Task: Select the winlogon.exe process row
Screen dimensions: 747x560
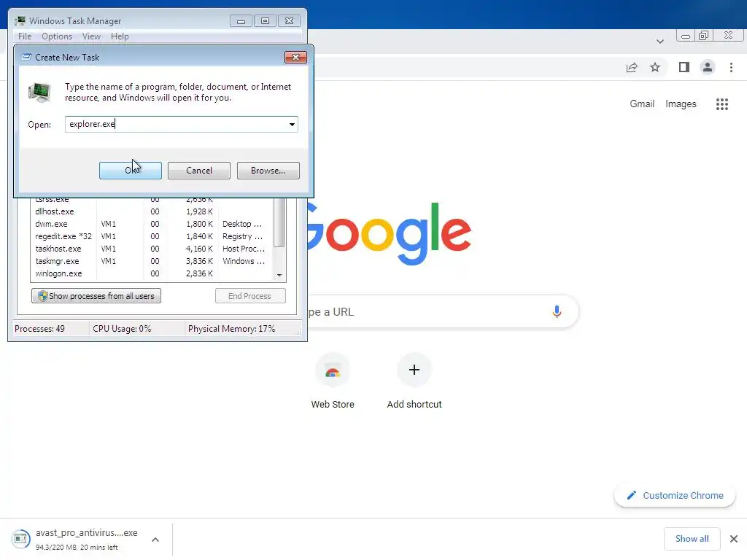Action: (152, 273)
